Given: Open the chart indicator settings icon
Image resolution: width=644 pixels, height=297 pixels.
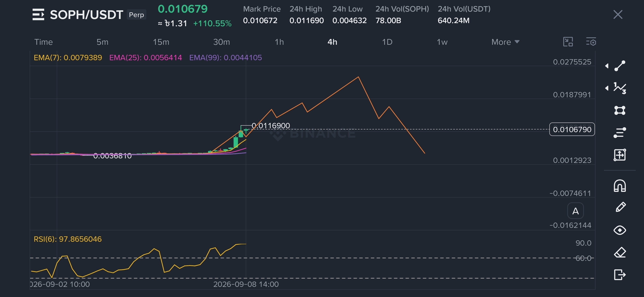Looking at the screenshot, I should pos(591,42).
